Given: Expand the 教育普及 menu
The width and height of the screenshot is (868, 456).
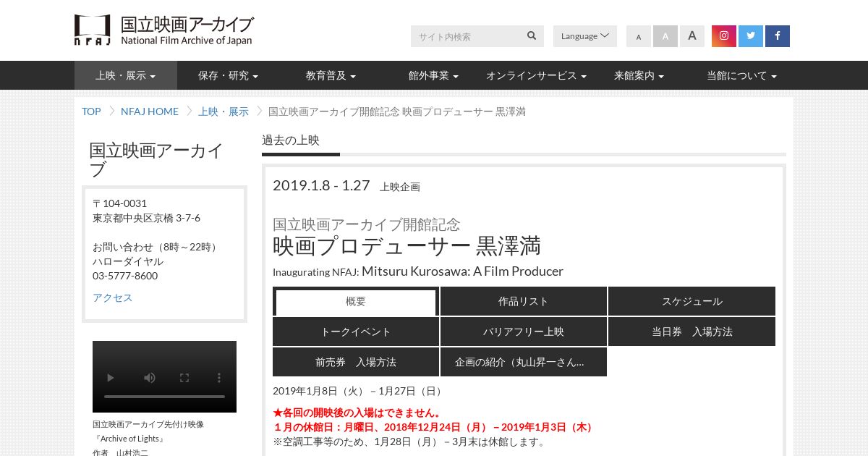Looking at the screenshot, I should (331, 75).
